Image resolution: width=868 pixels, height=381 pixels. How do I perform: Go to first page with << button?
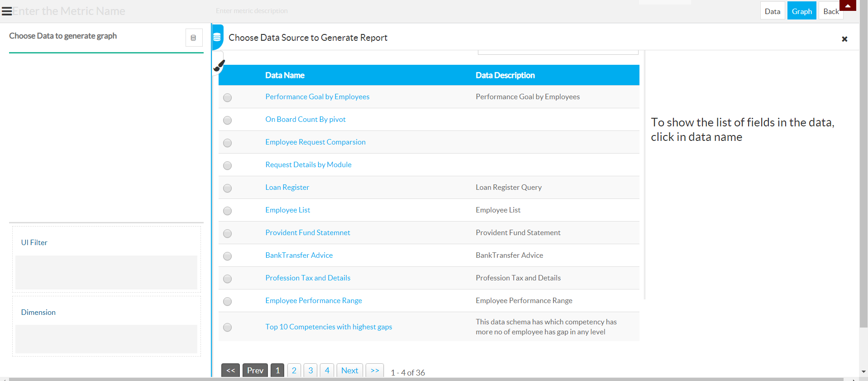(230, 370)
